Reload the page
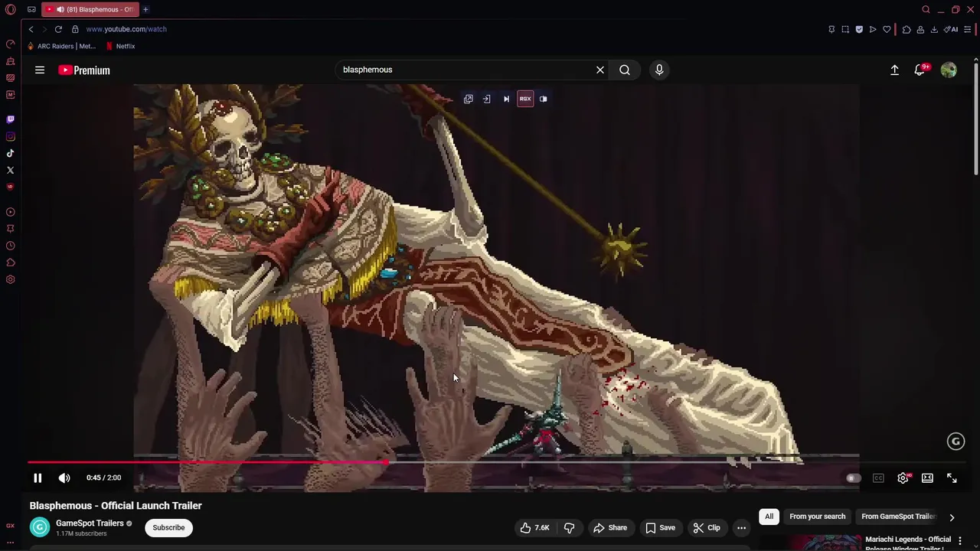 [58, 29]
